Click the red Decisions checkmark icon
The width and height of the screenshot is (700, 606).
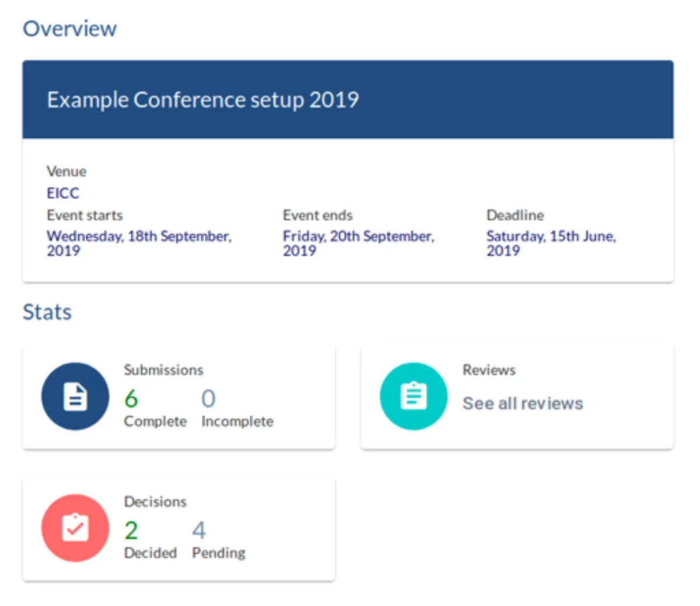(75, 528)
